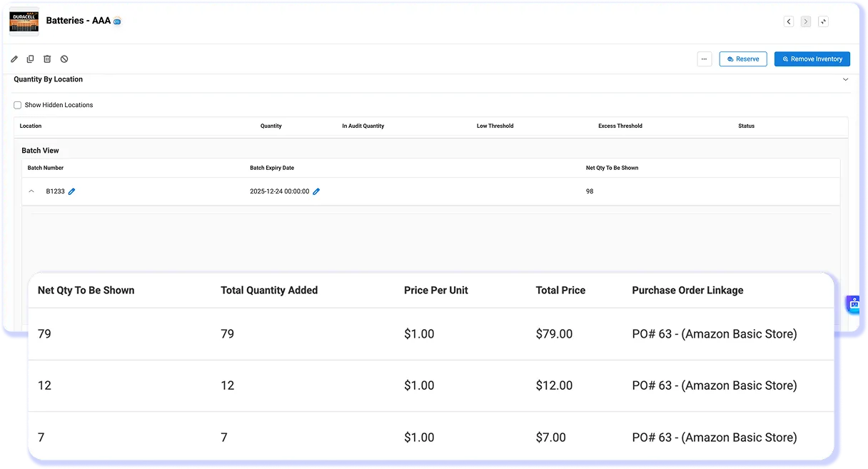Collapse the B1233 batch row

(31, 191)
